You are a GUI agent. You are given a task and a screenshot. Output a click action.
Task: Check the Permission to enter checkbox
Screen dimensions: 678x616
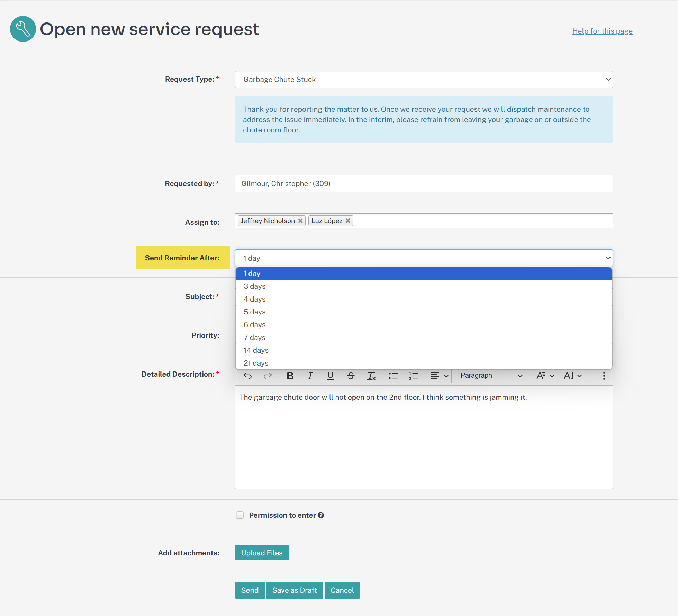point(240,515)
